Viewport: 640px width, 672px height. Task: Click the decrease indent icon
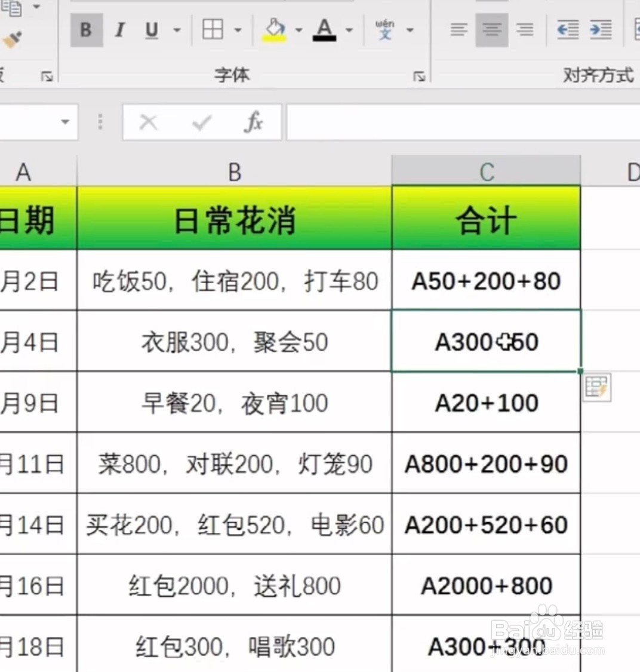[x=567, y=30]
